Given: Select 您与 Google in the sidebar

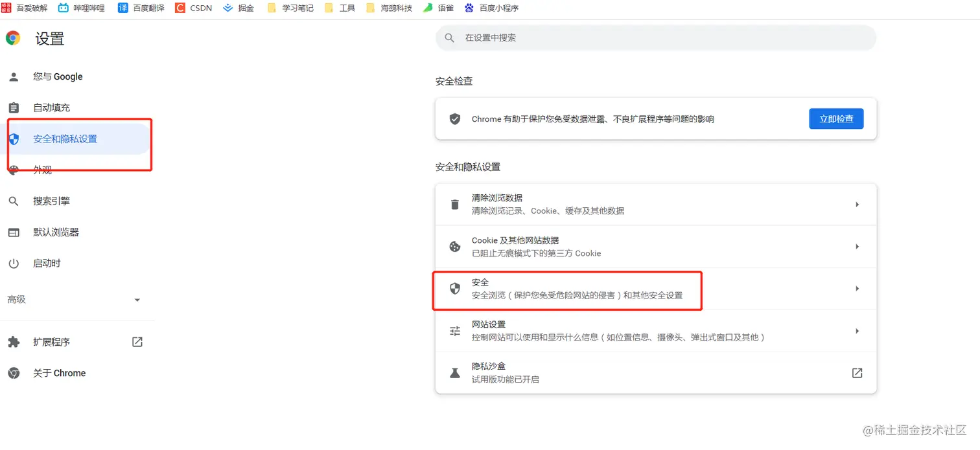Looking at the screenshot, I should point(58,76).
